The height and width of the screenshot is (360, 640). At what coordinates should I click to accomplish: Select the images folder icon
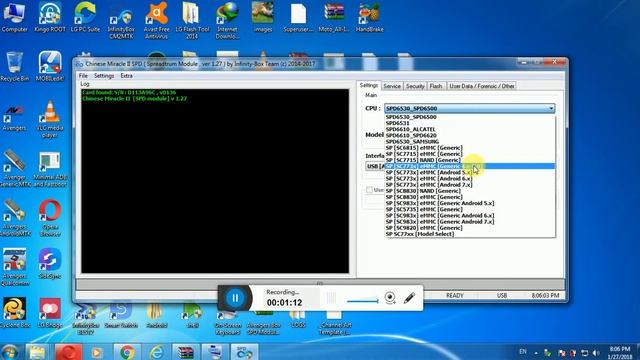(x=262, y=17)
